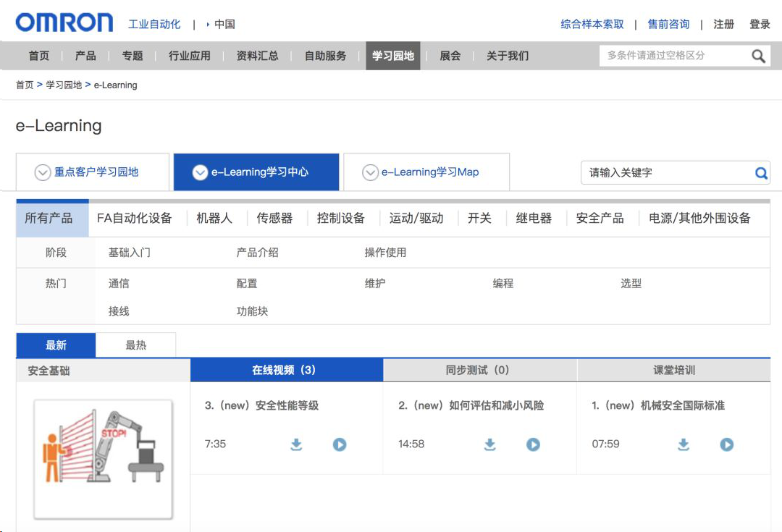The width and height of the screenshot is (782, 532).
Task: Click the OMRON logo
Action: point(64,23)
